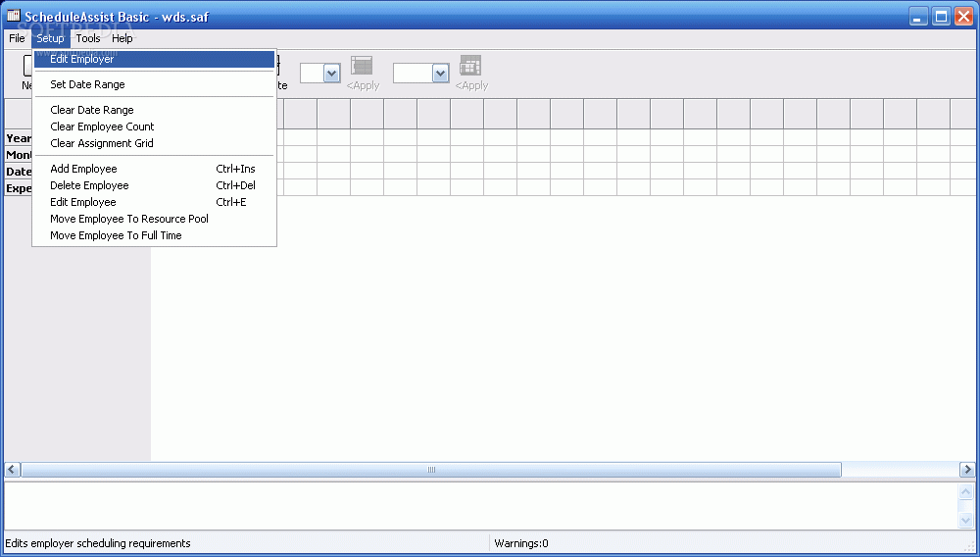Click the Year row header

(19, 138)
